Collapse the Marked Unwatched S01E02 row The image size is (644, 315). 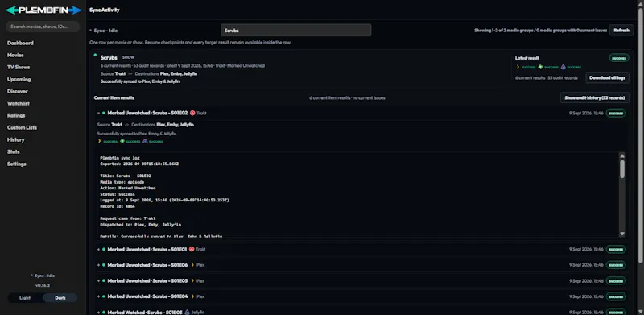(98, 113)
